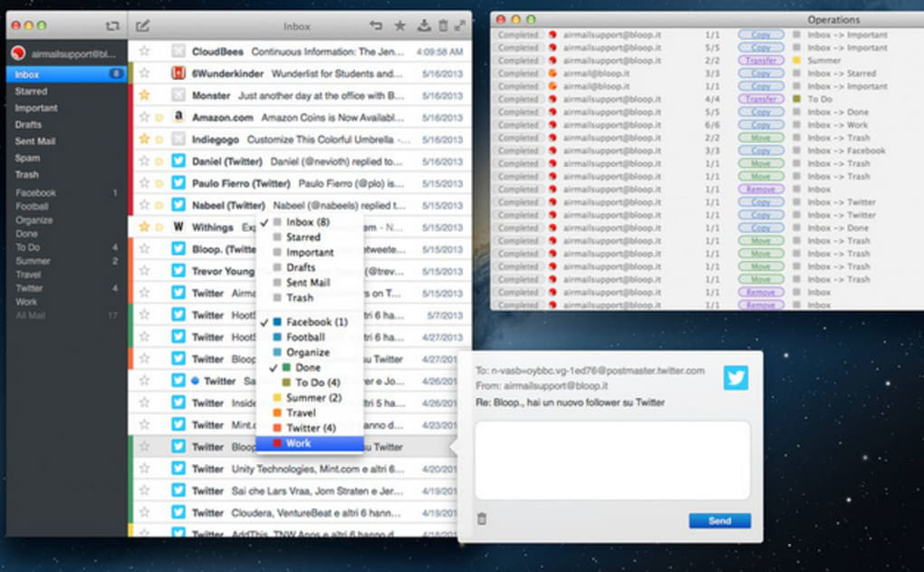The width and height of the screenshot is (924, 572).
Task: Select Football label in popup menu
Action: pos(310,337)
